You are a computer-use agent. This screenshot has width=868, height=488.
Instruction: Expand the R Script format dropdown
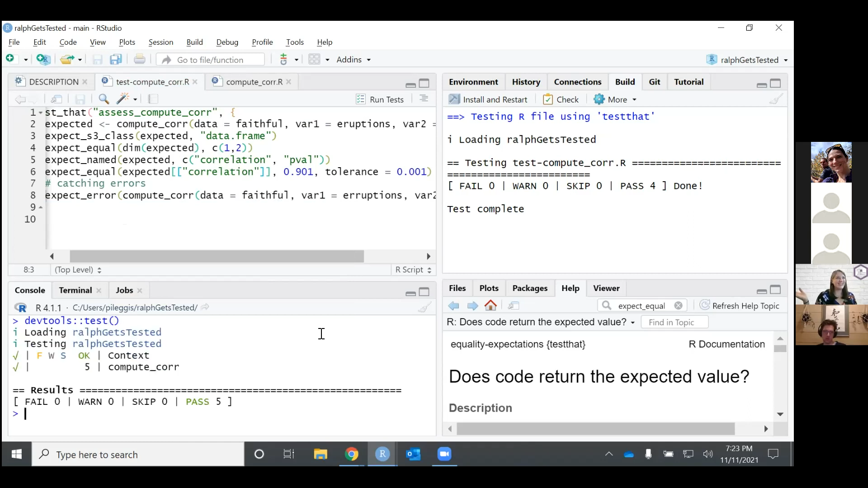[x=414, y=270]
